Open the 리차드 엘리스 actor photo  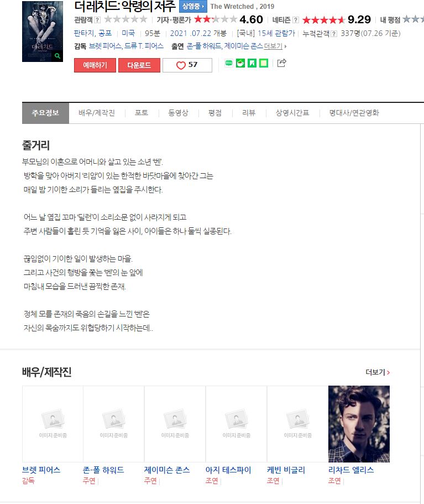tap(359, 424)
